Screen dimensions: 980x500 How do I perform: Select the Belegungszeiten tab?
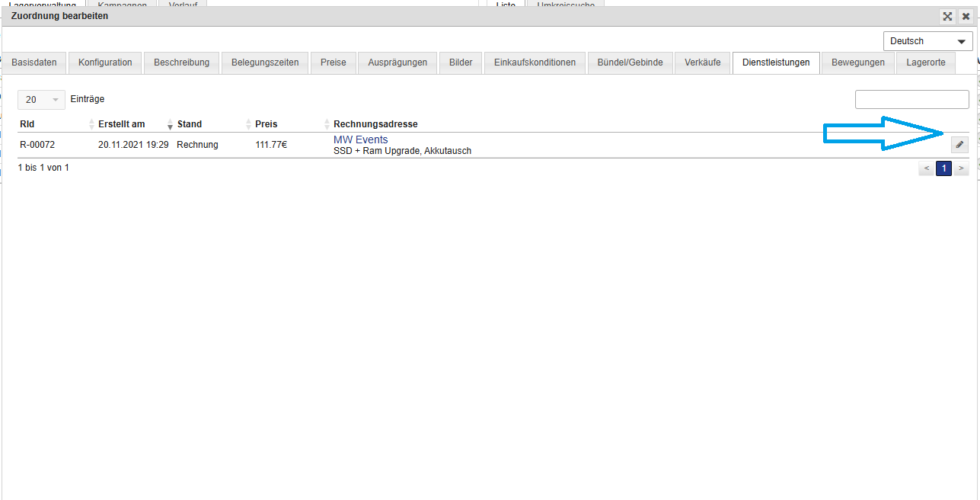pos(265,62)
